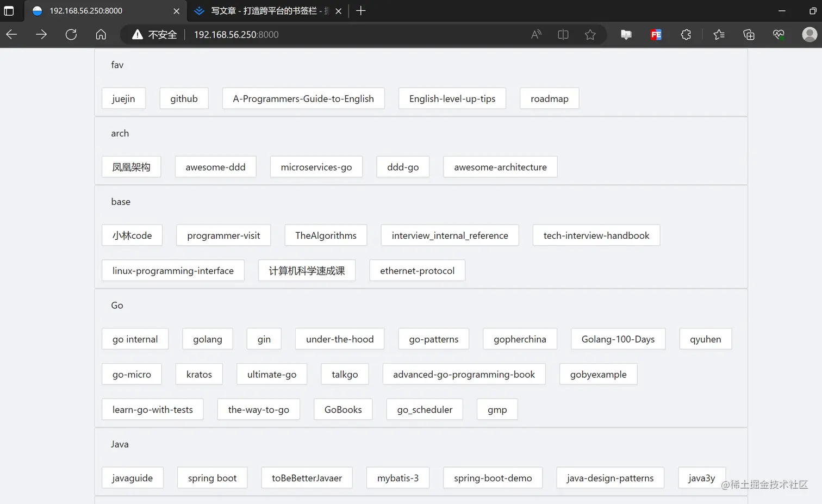Open the microservices-go bookmark
This screenshot has width=822, height=504.
(x=316, y=167)
